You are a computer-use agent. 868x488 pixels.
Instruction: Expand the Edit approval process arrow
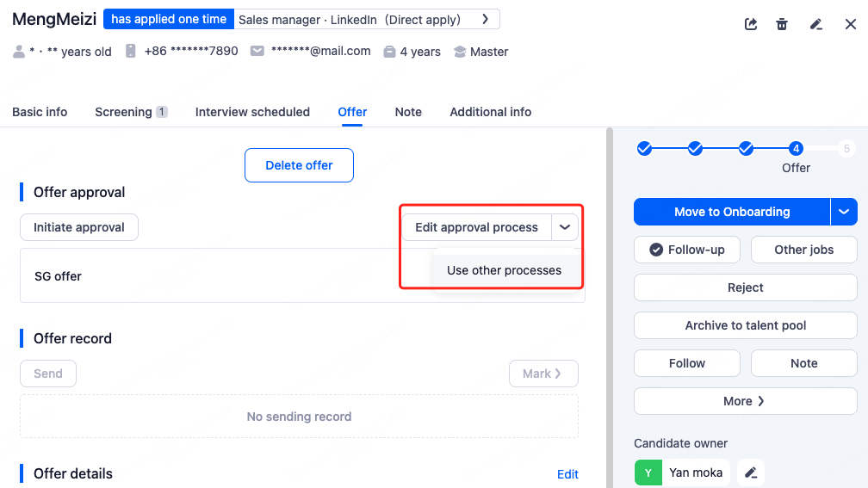pyautogui.click(x=565, y=227)
